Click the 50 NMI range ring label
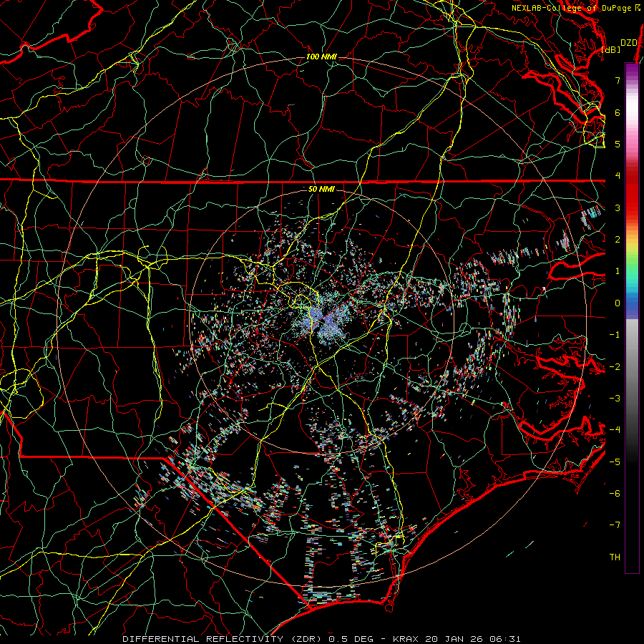644x644 pixels. (321, 189)
